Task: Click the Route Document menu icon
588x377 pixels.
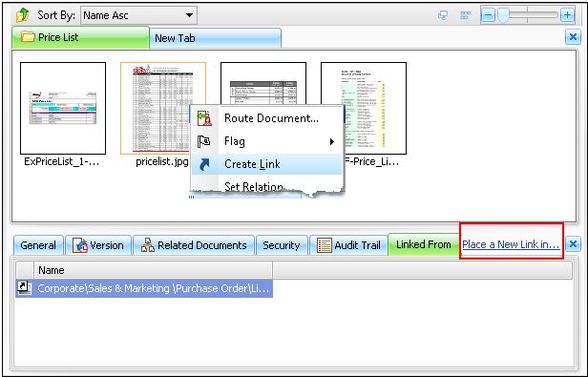Action: pyautogui.click(x=204, y=118)
